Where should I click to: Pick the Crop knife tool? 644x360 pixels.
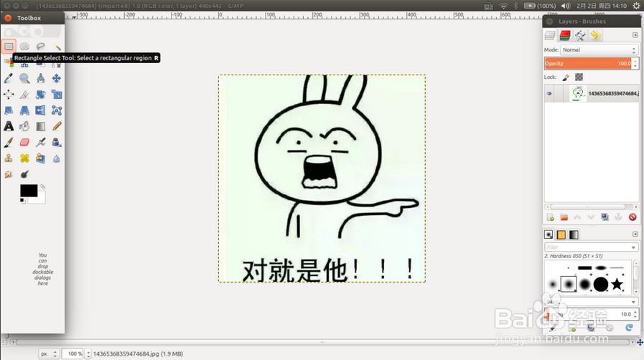click(x=24, y=95)
